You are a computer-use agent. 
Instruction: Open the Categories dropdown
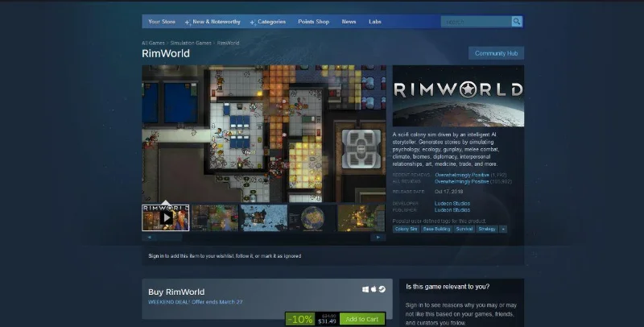268,22
